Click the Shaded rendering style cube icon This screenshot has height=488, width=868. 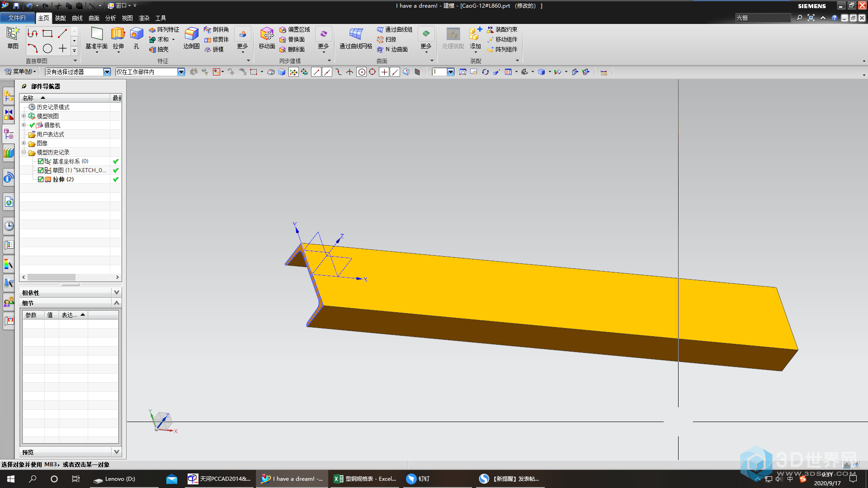coord(542,72)
